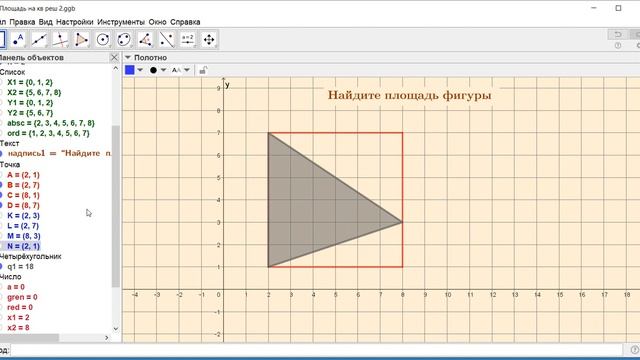
Task: Click help icon beside input bar
Action: click(x=634, y=350)
